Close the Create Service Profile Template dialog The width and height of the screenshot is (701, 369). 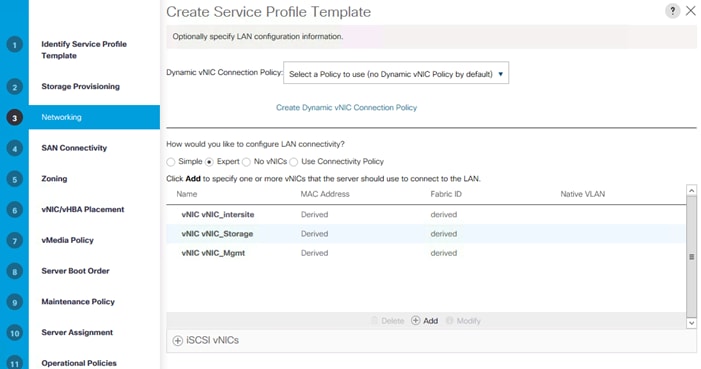pyautogui.click(x=691, y=11)
